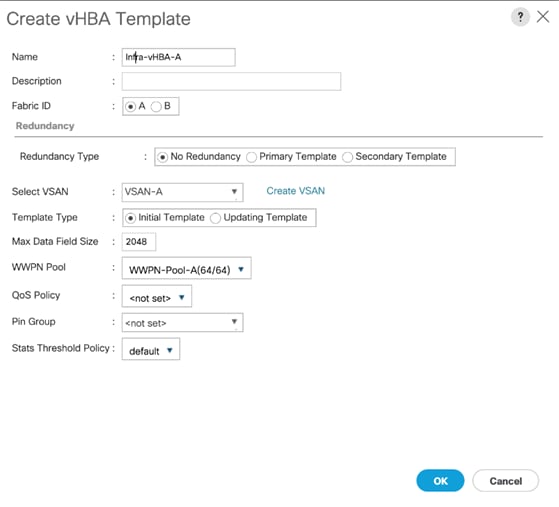Viewport: 559px width, 507px height.
Task: Open the QoS Policy dropdown
Action: (157, 296)
